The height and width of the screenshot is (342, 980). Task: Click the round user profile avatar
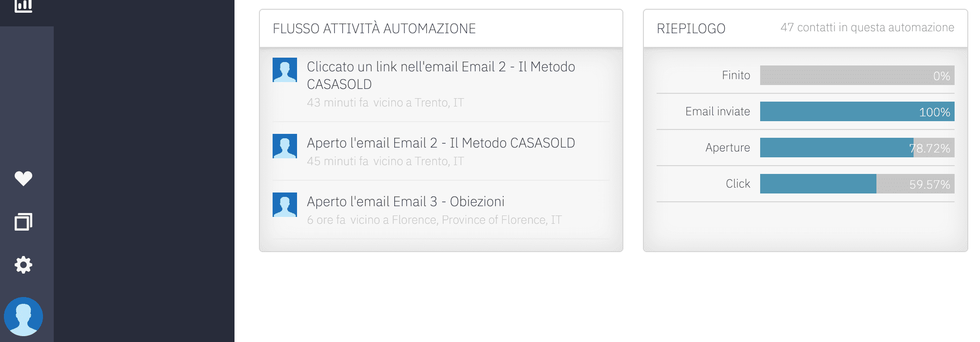pyautogui.click(x=23, y=317)
